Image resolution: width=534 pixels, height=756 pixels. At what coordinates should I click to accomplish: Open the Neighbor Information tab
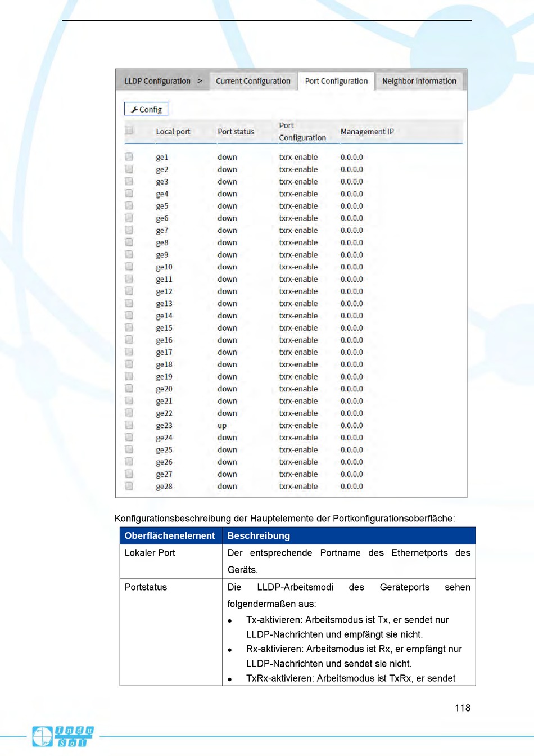tap(419, 81)
